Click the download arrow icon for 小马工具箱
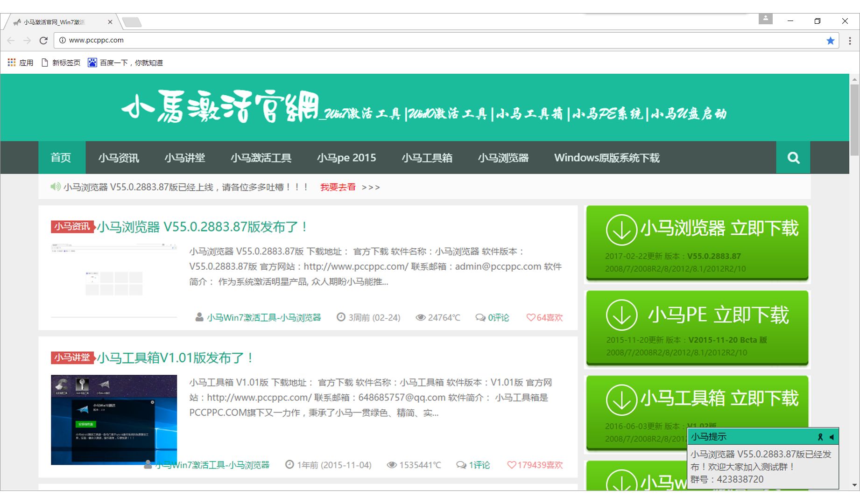The height and width of the screenshot is (504, 860). click(x=621, y=400)
